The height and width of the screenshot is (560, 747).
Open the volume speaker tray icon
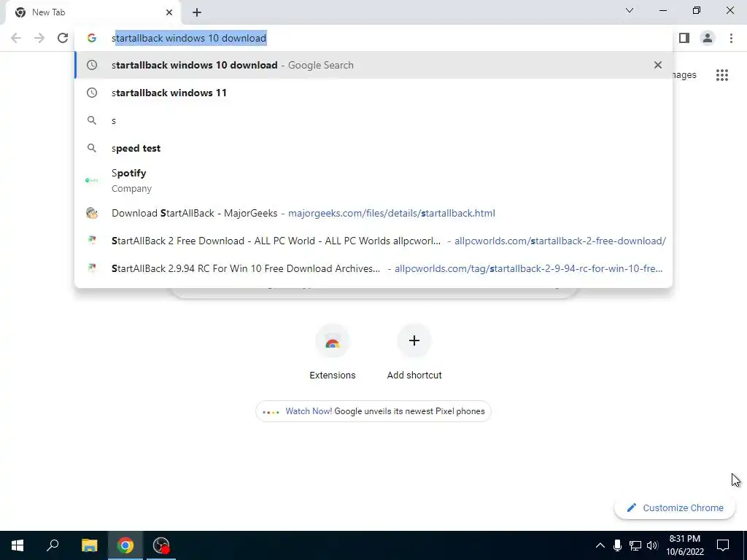[652, 545]
